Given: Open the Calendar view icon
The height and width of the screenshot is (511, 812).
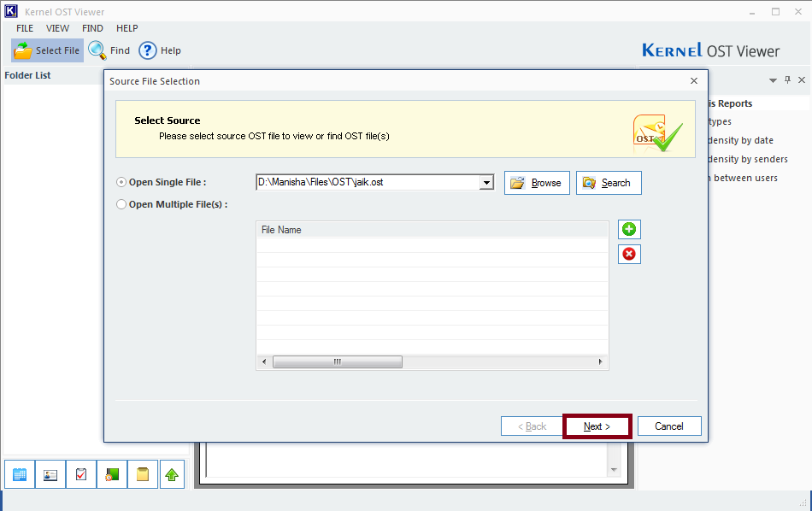Looking at the screenshot, I should pyautogui.click(x=20, y=474).
